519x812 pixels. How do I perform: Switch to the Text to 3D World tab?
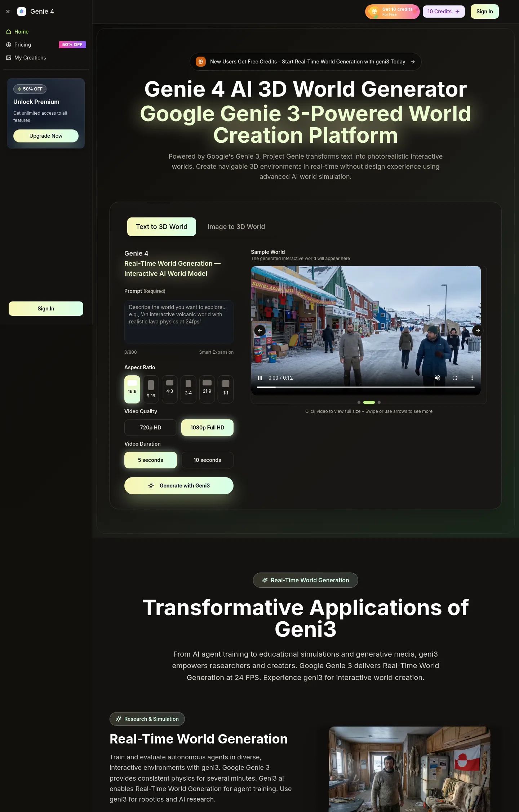coord(161,227)
